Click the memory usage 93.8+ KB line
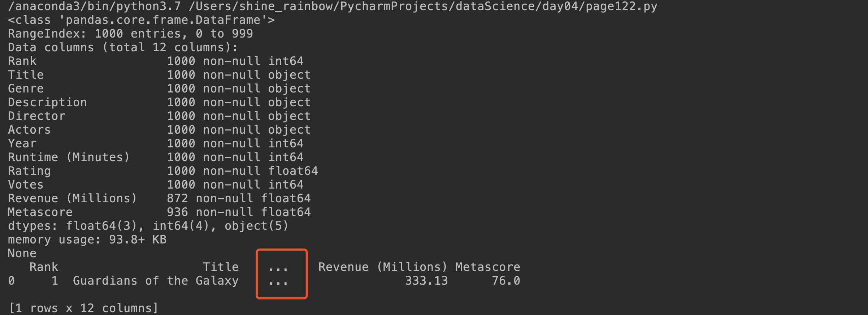 tap(87, 240)
